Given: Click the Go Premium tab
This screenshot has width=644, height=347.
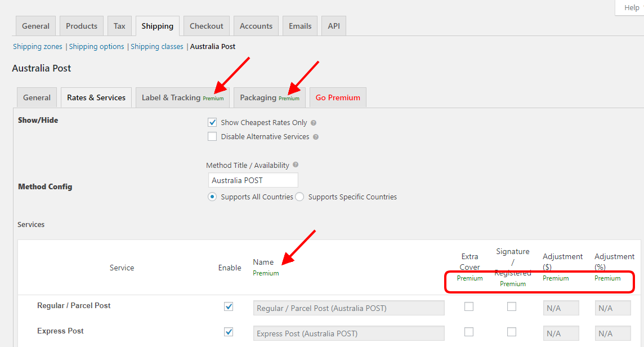Looking at the screenshot, I should 338,97.
